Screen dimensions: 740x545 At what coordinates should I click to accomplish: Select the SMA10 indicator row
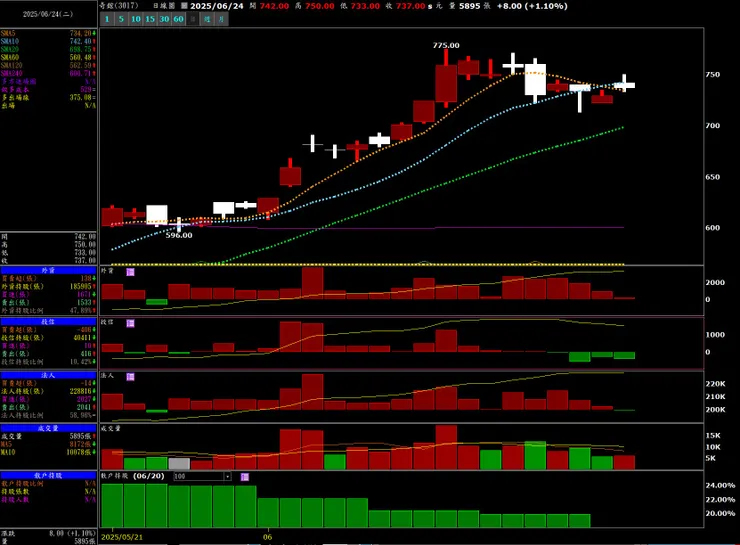point(48,42)
